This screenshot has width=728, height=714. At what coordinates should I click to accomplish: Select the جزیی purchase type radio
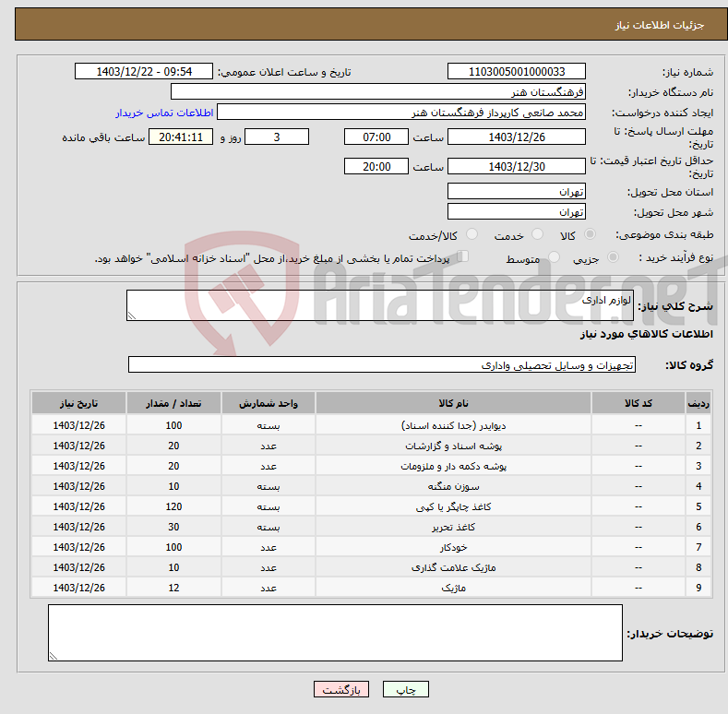[613, 257]
